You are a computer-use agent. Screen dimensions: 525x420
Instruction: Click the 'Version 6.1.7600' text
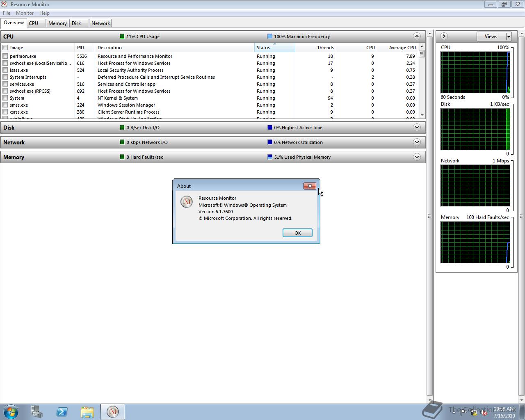coord(216,212)
